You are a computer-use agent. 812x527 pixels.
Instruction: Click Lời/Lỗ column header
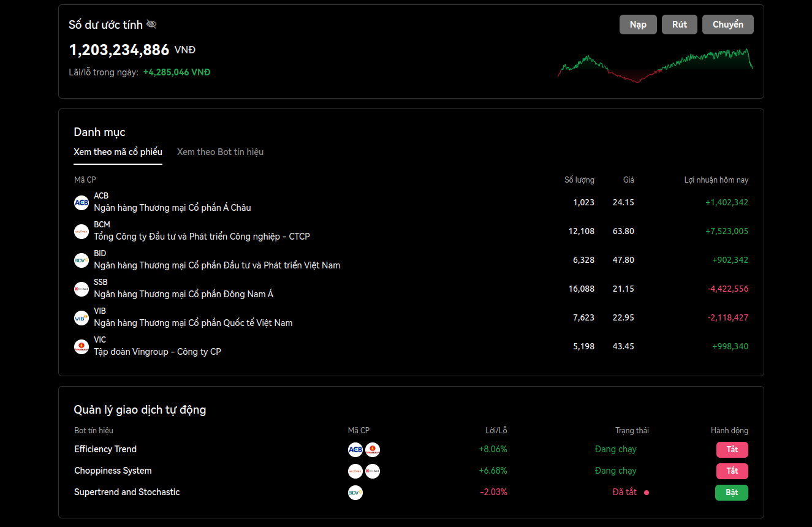point(496,431)
